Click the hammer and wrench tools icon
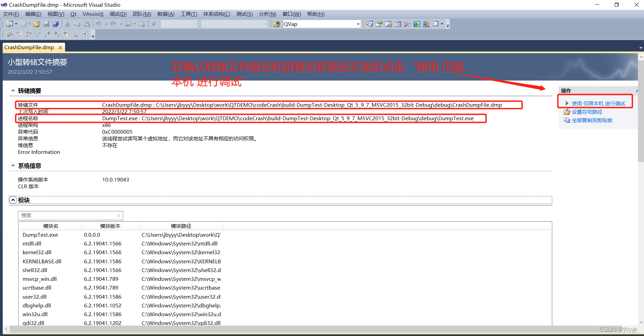The height and width of the screenshot is (336, 644). 407,24
